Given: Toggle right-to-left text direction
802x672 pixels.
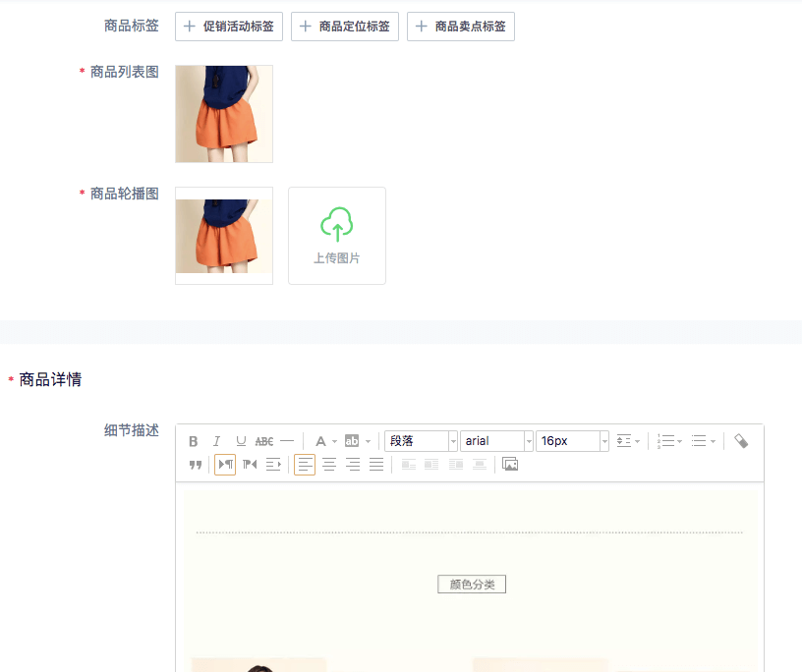Looking at the screenshot, I should 250,465.
